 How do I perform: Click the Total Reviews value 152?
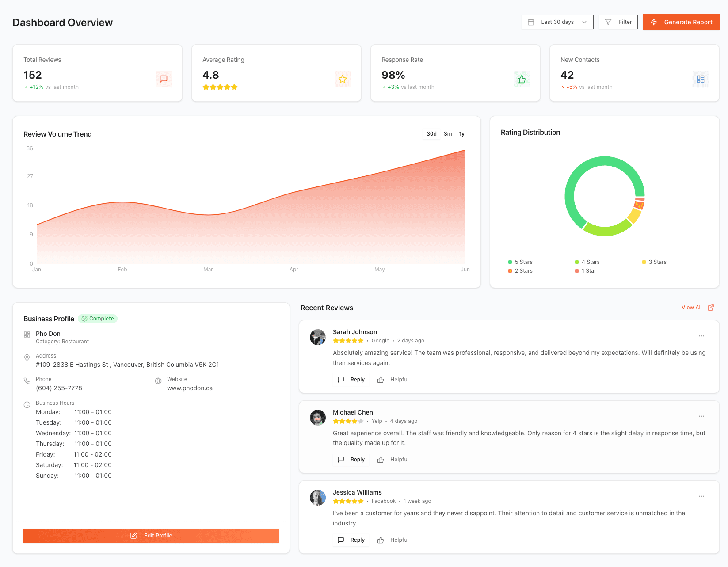(x=33, y=75)
